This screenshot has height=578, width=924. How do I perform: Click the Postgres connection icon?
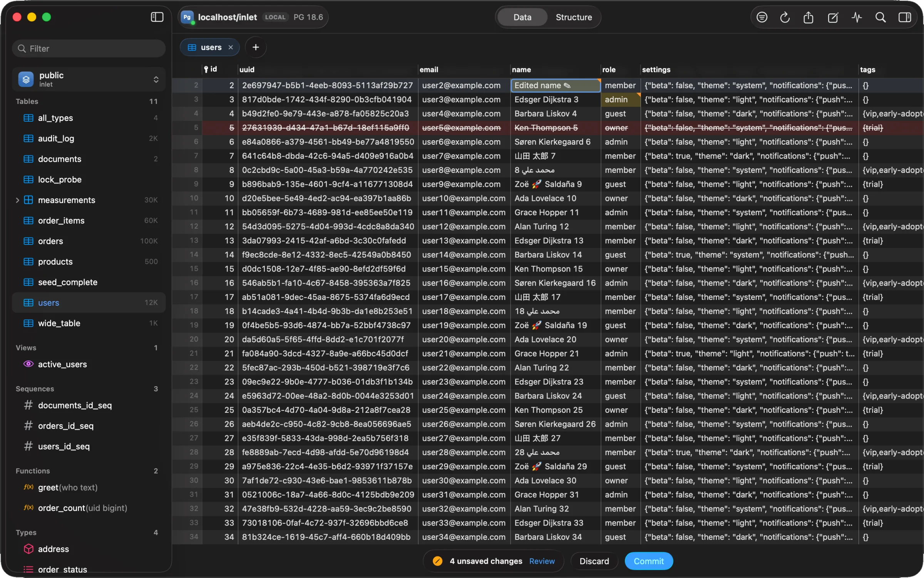pyautogui.click(x=187, y=17)
